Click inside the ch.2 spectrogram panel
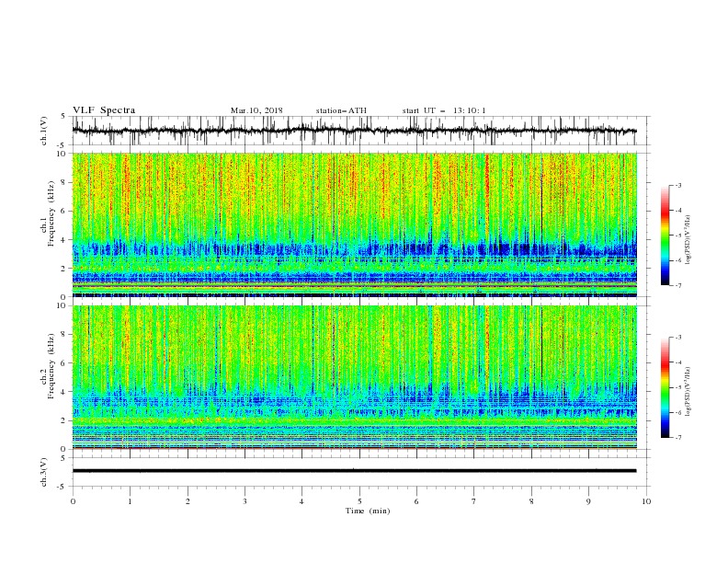This screenshot has height=563, width=728. coord(354,377)
